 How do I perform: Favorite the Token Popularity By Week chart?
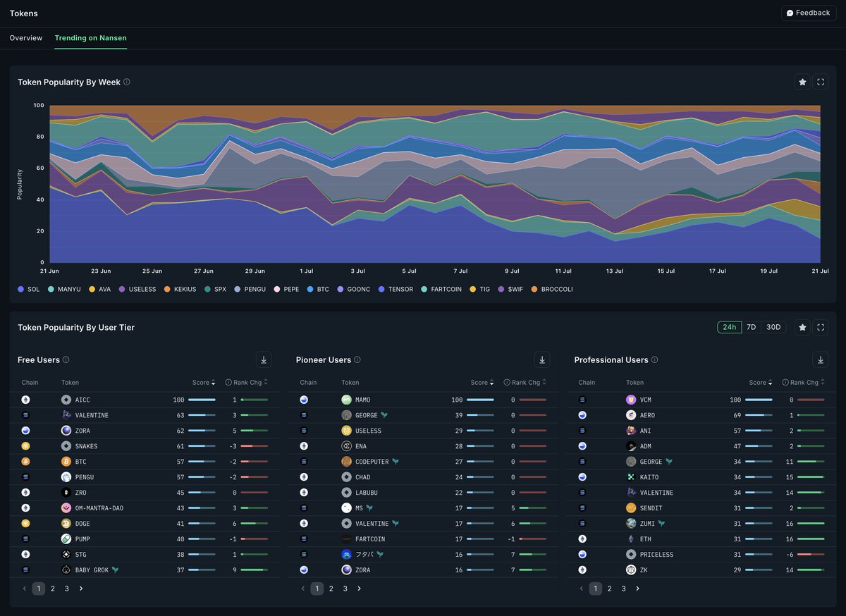coord(802,82)
